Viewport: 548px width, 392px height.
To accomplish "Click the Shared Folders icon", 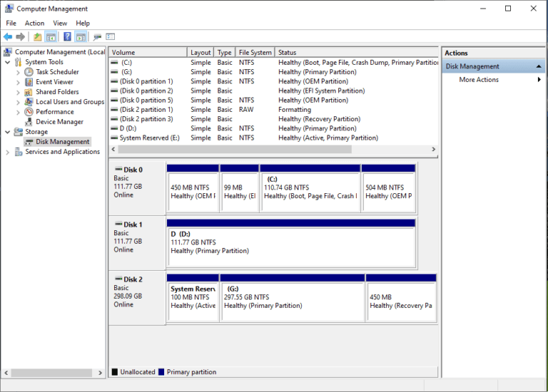I will coord(29,92).
